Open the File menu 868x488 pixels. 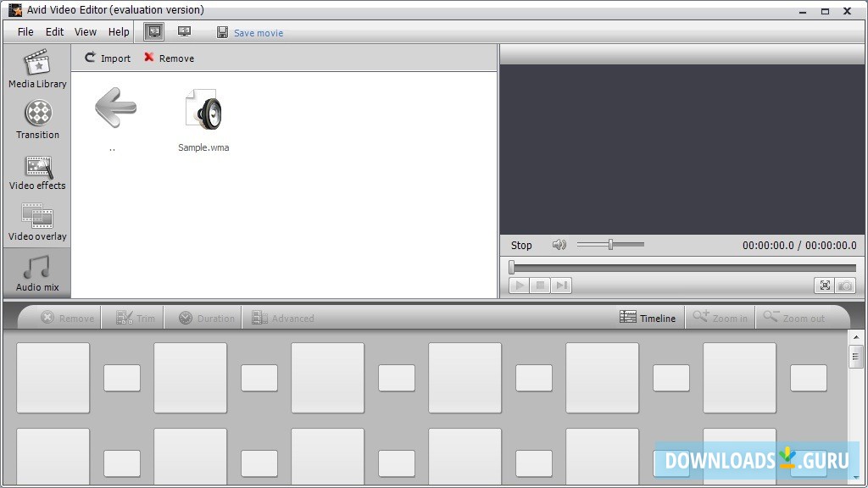click(25, 32)
